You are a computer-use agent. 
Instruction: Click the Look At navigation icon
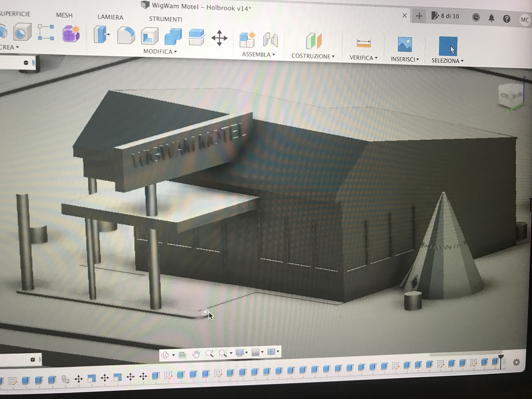(182, 355)
